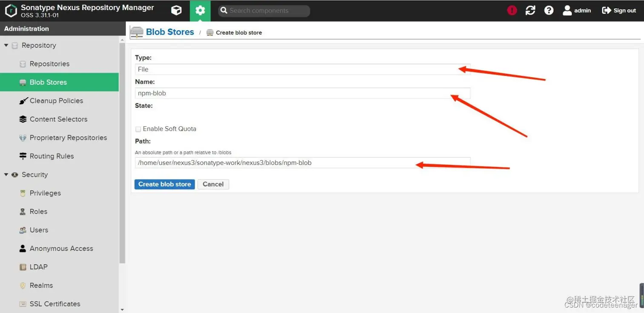The height and width of the screenshot is (313, 644).
Task: Open Realms in the sidebar
Action: coord(59,285)
